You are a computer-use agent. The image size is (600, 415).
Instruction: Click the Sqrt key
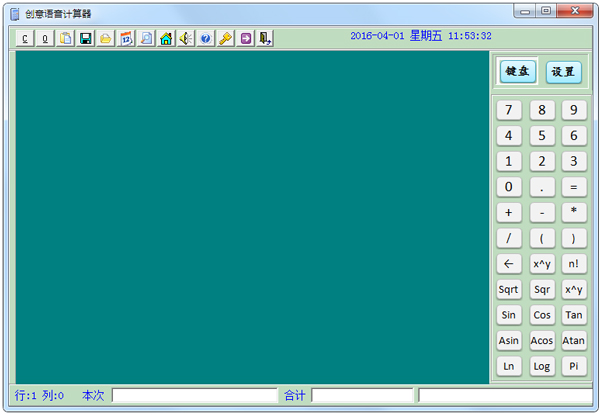pos(509,290)
